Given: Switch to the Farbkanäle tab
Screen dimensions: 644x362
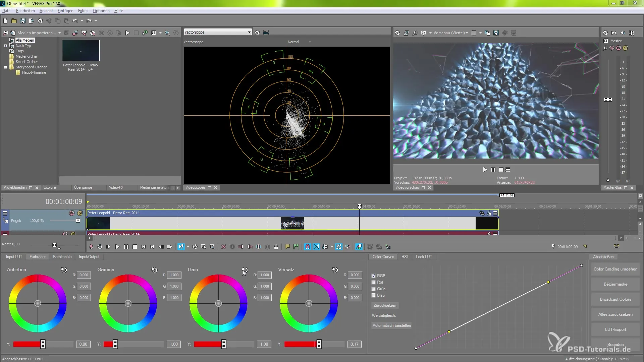Looking at the screenshot, I should (62, 257).
